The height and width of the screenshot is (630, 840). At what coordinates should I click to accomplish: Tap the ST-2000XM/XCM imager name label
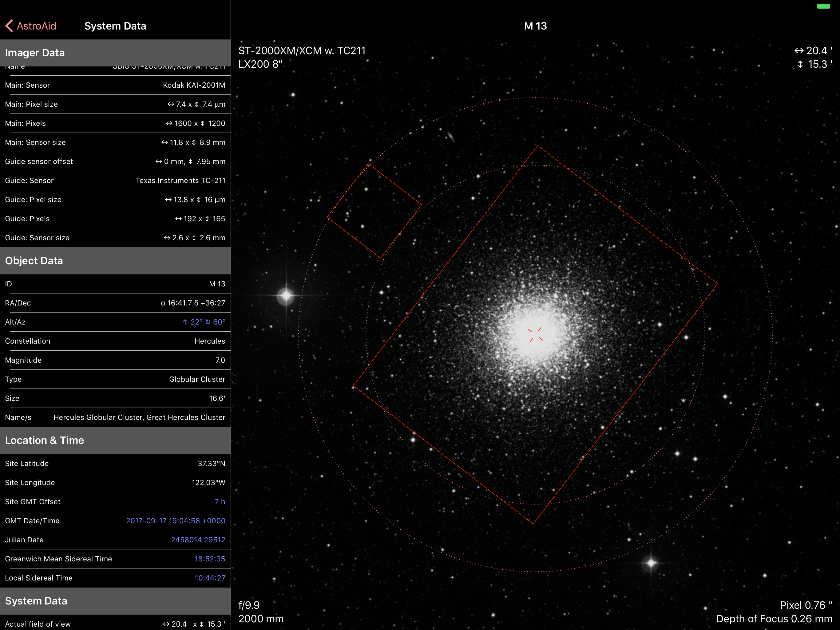pyautogui.click(x=302, y=50)
